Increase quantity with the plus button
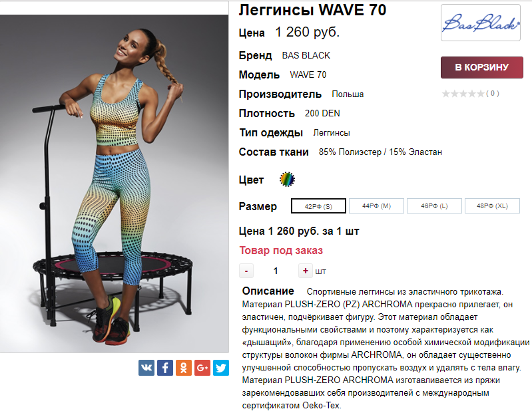 306,271
